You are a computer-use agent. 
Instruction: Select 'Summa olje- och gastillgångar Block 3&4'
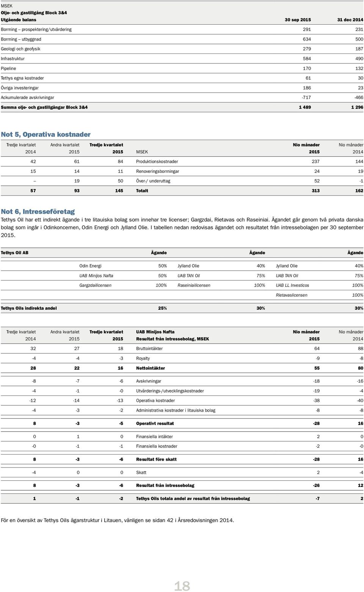tap(44, 107)
